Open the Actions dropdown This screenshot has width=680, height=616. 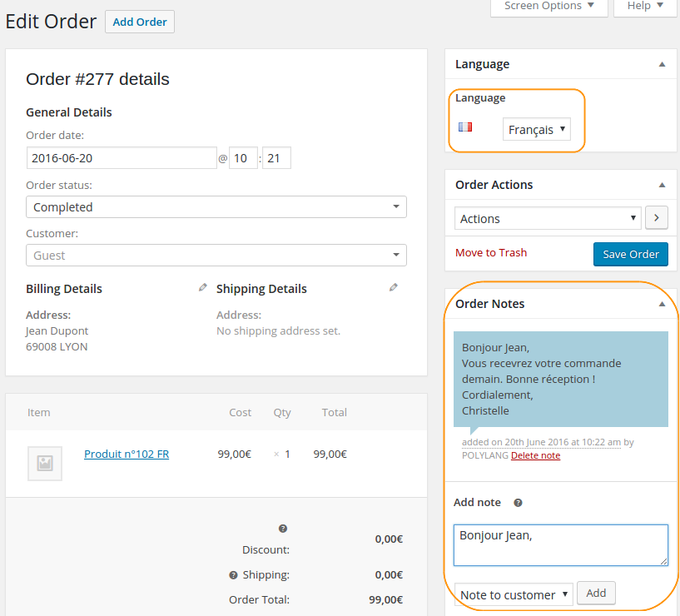coord(548,218)
